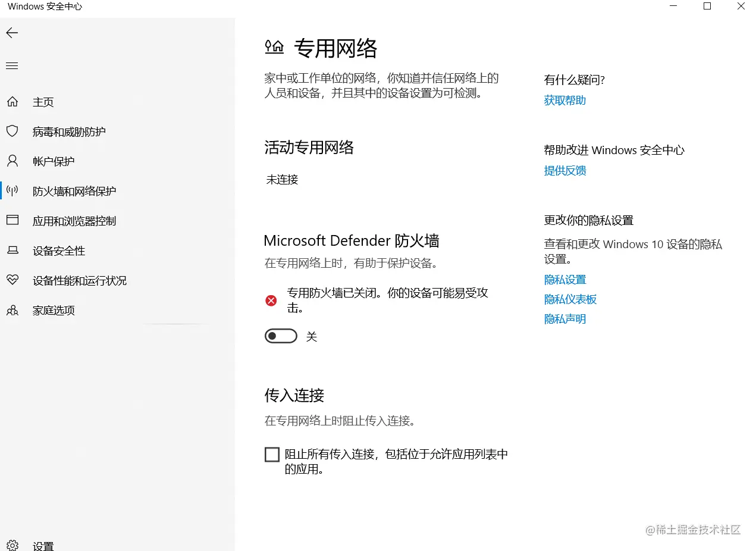Click the person icon for 帐户保护
Image resolution: width=756 pixels, height=551 pixels.
click(12, 161)
